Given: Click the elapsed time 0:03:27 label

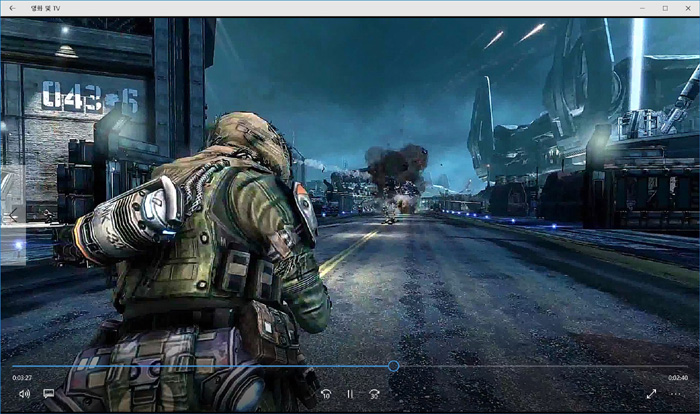Looking at the screenshot, I should [22, 378].
